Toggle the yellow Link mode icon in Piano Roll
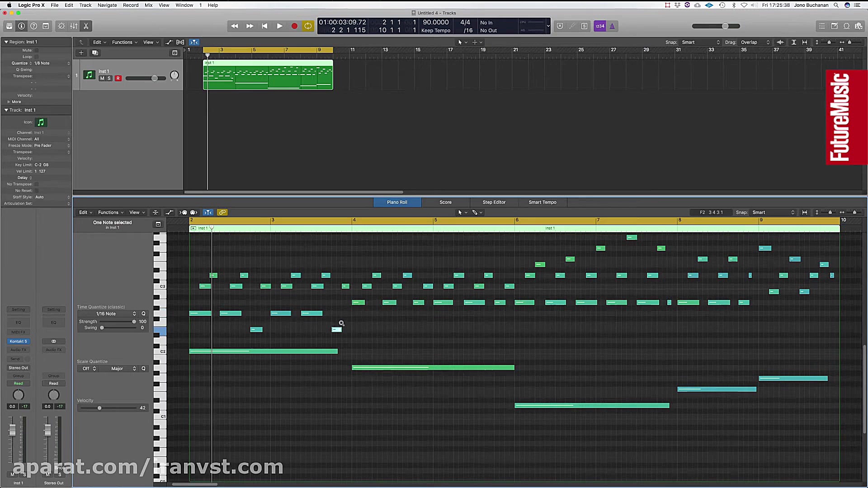The image size is (868, 488). coord(222,212)
